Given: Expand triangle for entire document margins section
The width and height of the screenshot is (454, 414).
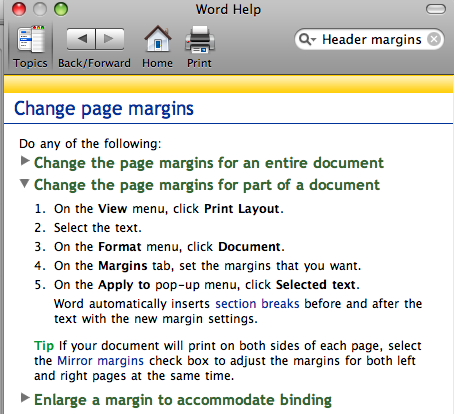Looking at the screenshot, I should pos(25,161).
